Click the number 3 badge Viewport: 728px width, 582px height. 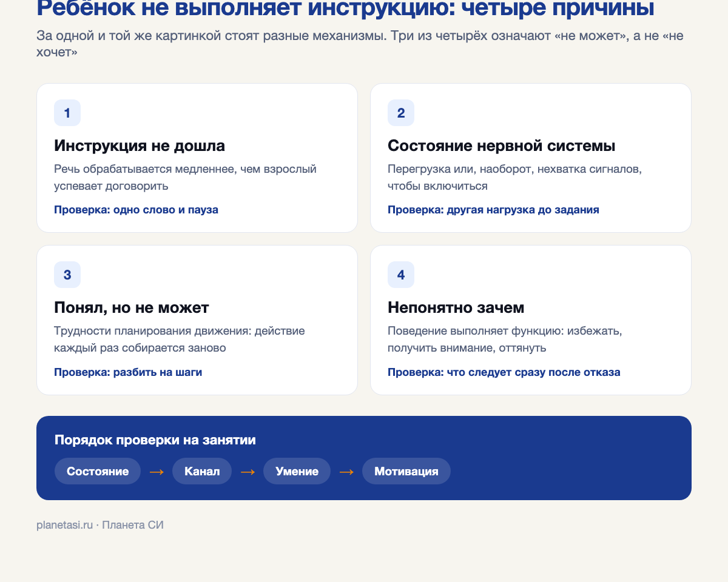[x=67, y=275]
